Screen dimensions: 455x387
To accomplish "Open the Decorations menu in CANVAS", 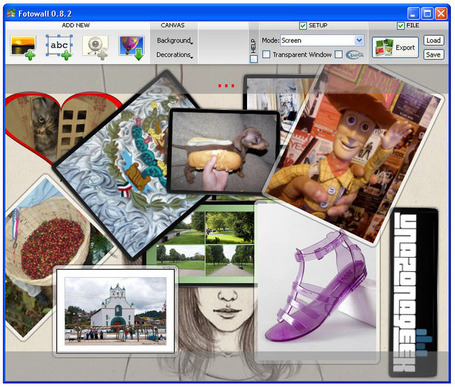I will [175, 55].
